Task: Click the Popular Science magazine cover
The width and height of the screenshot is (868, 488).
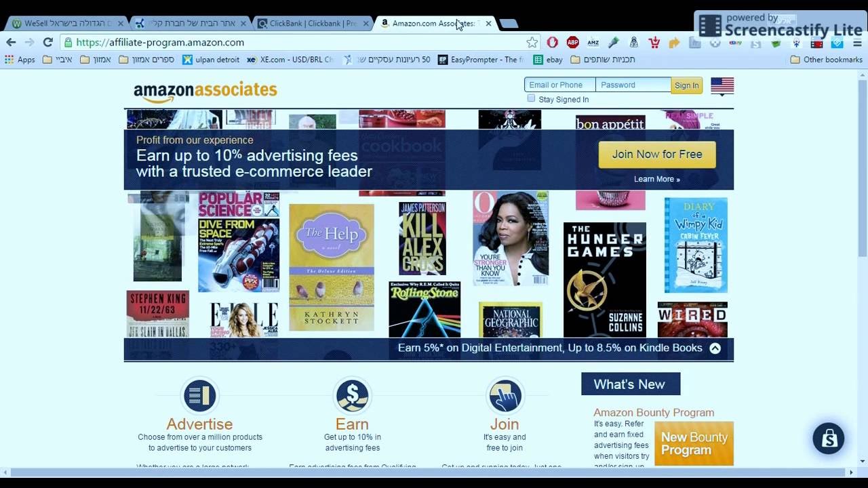Action: (x=239, y=242)
